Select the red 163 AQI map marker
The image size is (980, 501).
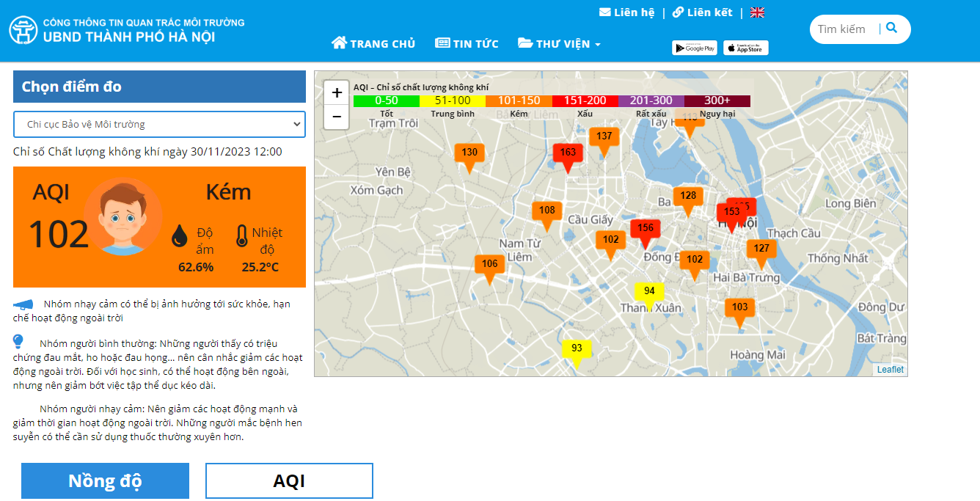coord(568,153)
